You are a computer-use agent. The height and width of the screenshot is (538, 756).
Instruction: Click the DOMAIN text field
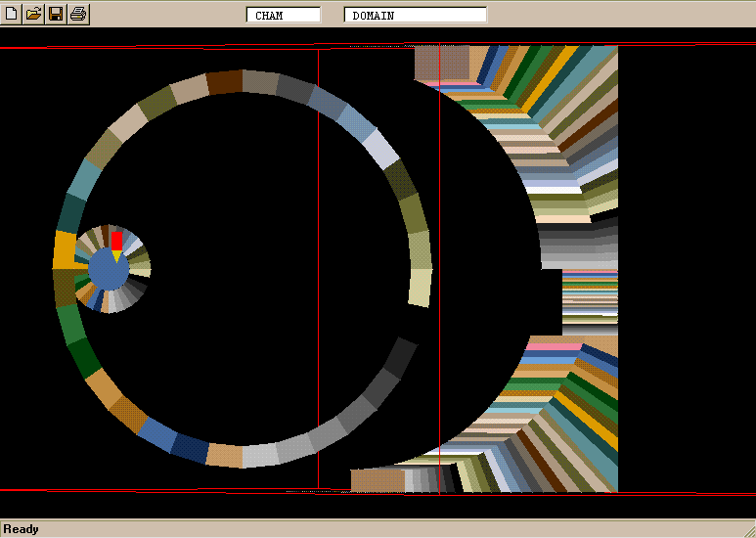415,16
